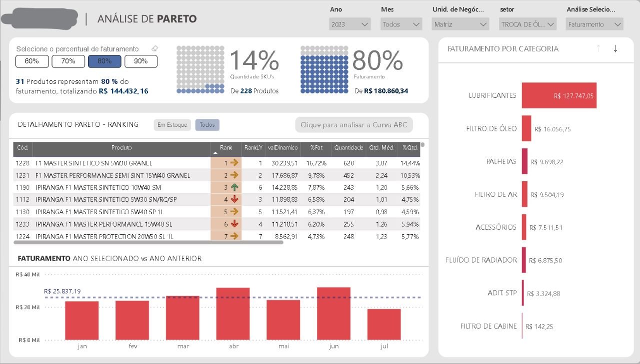Click the LUBRIFICANTES red bar in category chart

(x=558, y=95)
